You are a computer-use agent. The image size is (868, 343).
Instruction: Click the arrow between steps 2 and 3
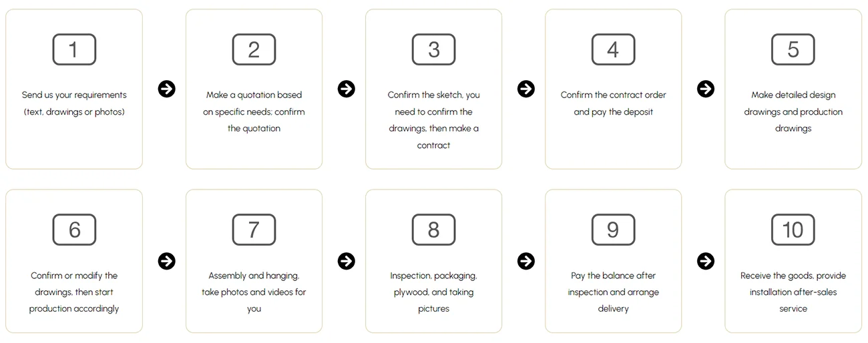pos(346,89)
